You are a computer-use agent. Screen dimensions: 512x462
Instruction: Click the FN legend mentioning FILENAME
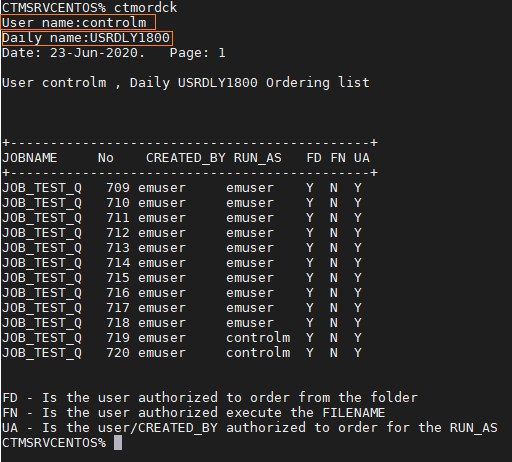click(x=194, y=413)
